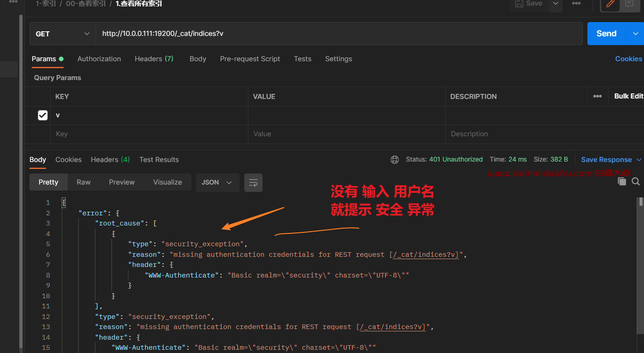
Task: View the response Headers (4) tab
Action: (x=110, y=160)
